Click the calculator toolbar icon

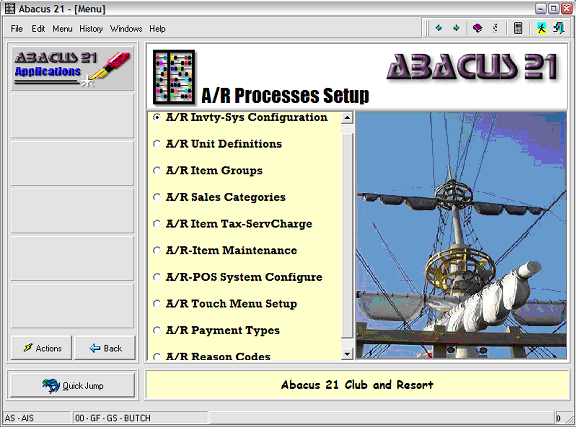(518, 28)
